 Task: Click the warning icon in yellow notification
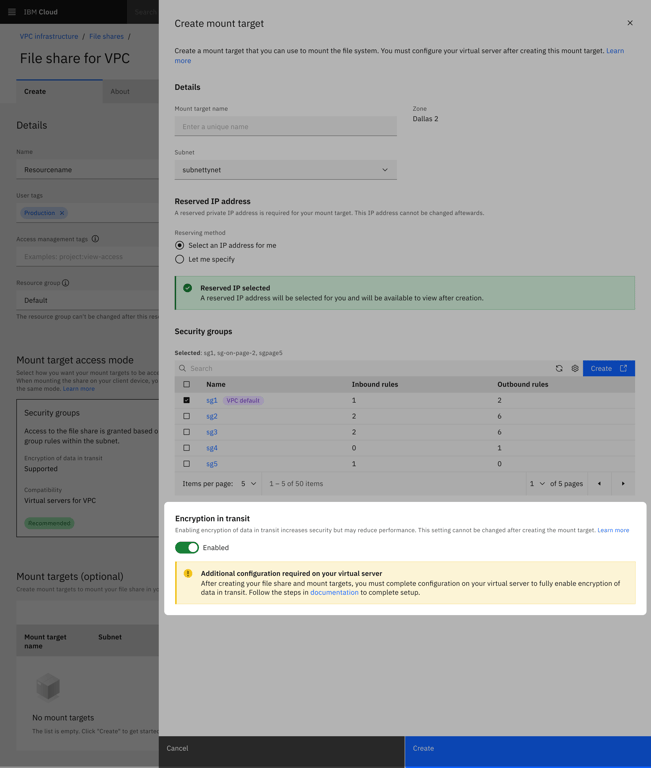[188, 574]
